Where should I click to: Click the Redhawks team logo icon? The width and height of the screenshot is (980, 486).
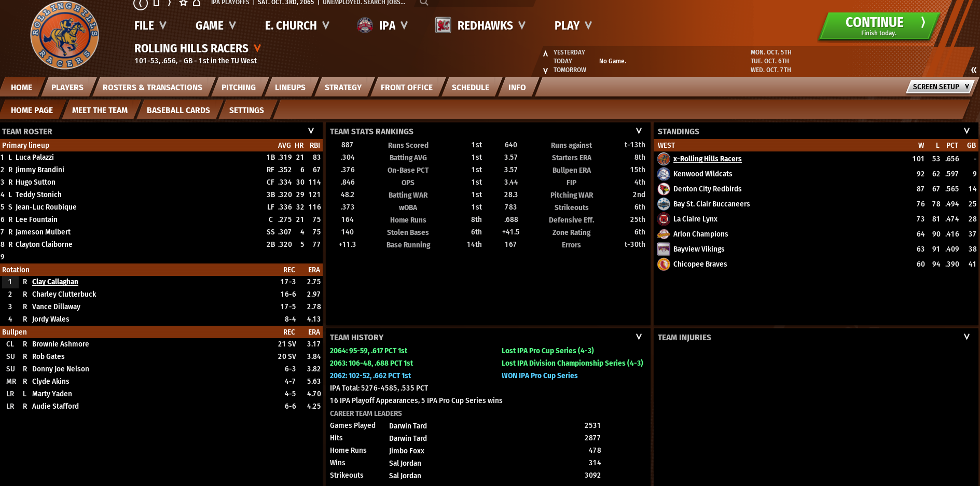point(443,25)
